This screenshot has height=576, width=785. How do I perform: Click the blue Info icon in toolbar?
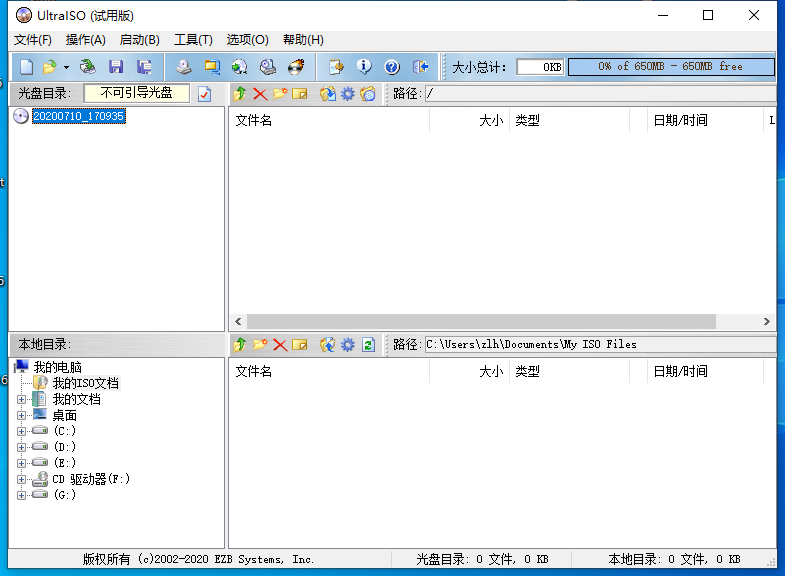pyautogui.click(x=364, y=67)
